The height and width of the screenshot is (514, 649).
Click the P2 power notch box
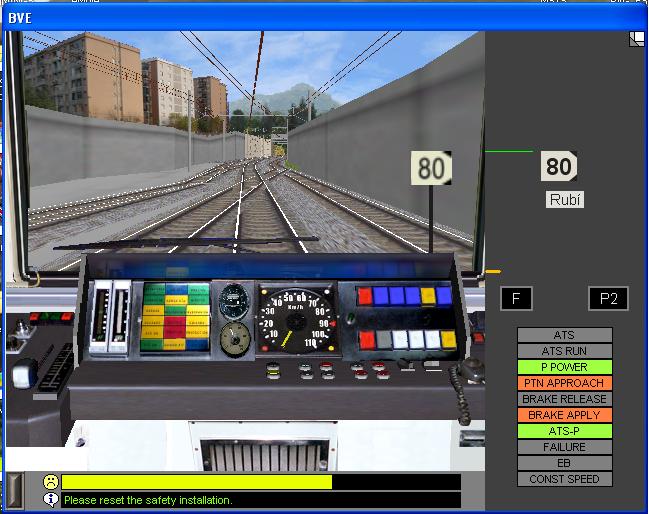pos(608,298)
